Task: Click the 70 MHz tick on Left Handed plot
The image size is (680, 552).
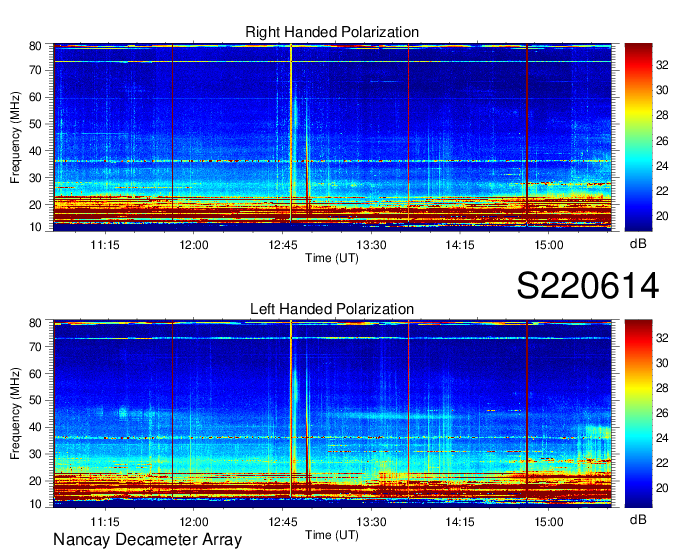Action: coord(36,346)
